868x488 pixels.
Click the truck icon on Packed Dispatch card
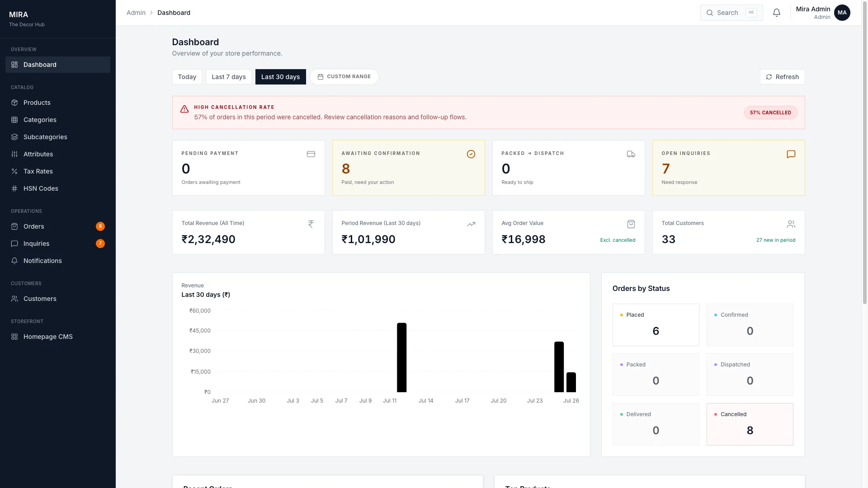631,154
